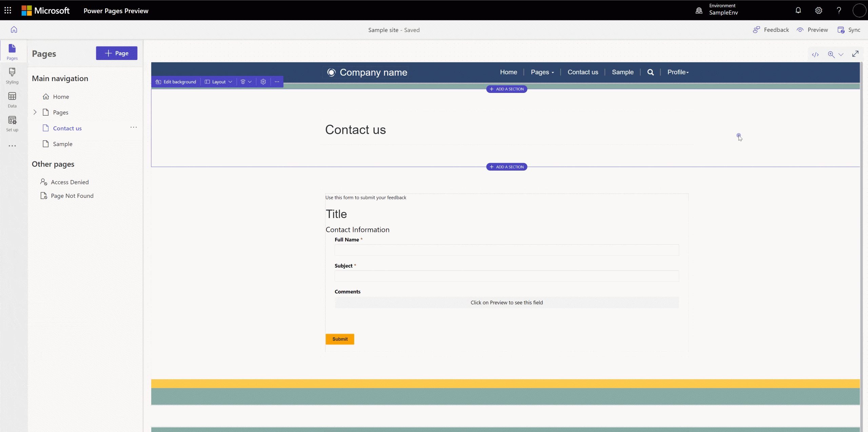Image resolution: width=868 pixels, height=432 pixels.
Task: Click the Preview link at top right
Action: coord(813,30)
